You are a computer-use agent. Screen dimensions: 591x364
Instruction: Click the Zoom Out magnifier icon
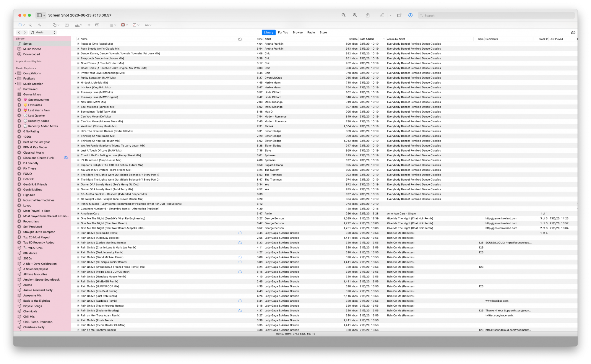[x=343, y=15]
